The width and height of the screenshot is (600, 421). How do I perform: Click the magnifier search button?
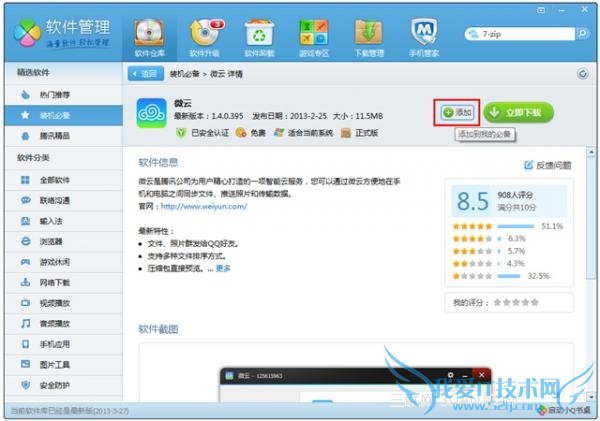(x=582, y=34)
